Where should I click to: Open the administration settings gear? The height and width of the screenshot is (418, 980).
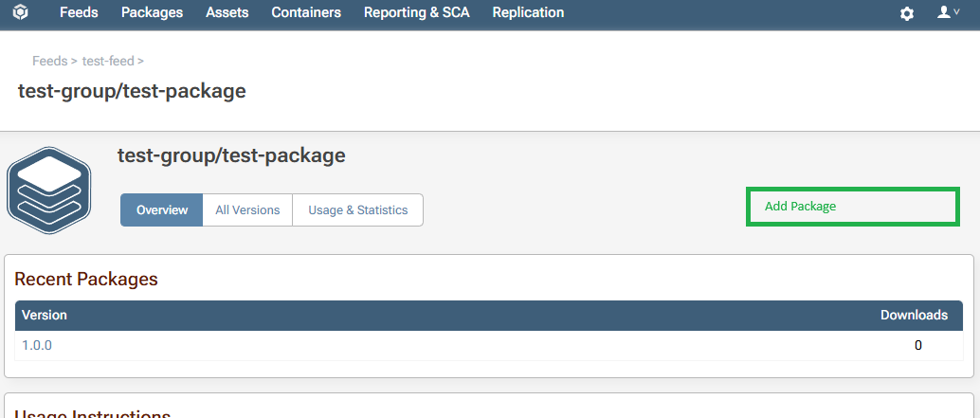click(907, 13)
